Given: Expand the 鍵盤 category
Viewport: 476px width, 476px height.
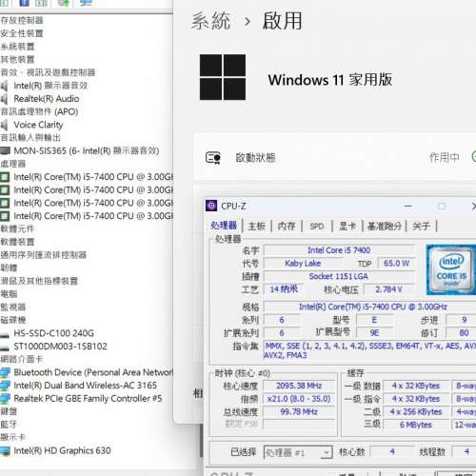Looking at the screenshot, I should [9, 411].
